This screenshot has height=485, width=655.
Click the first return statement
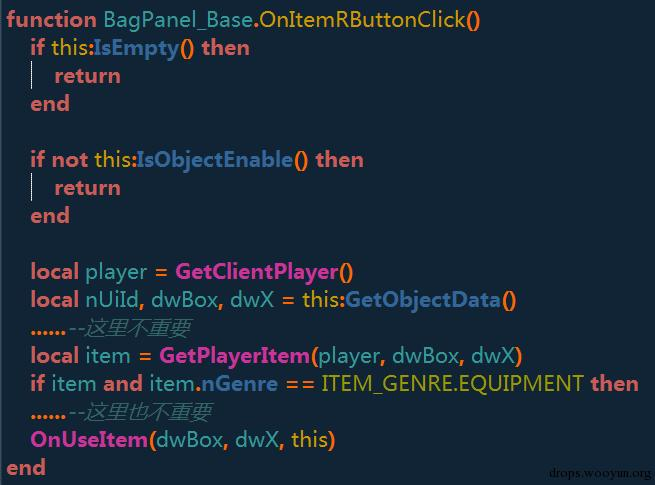(88, 76)
